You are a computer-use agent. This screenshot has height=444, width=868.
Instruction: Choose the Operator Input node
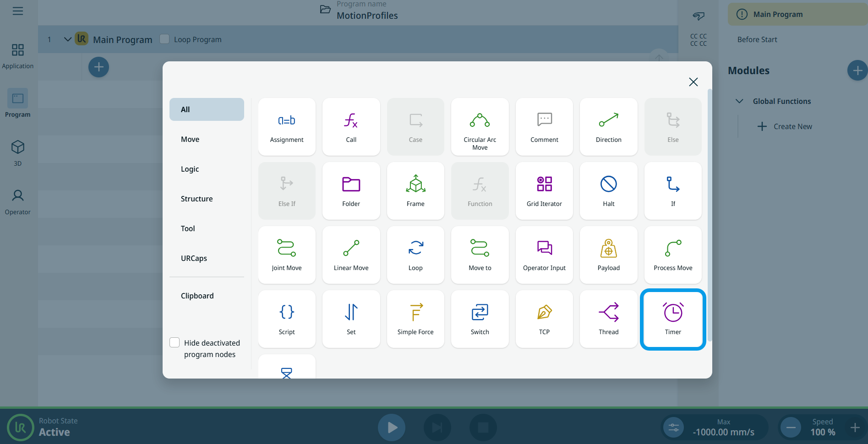[544, 255]
